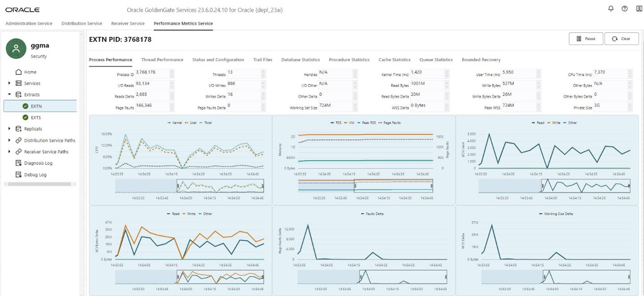644x296 pixels.
Task: Clear the collected performance data
Action: tap(621, 39)
